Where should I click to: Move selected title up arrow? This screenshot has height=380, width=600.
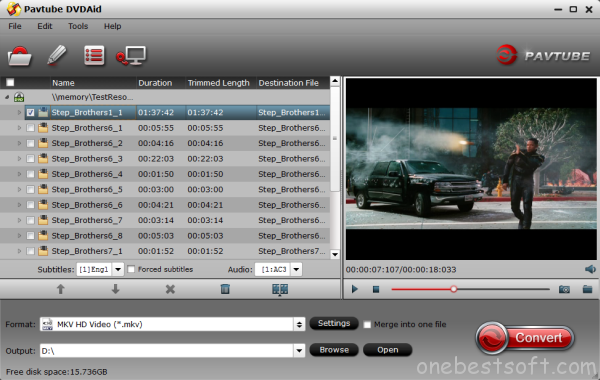60,289
